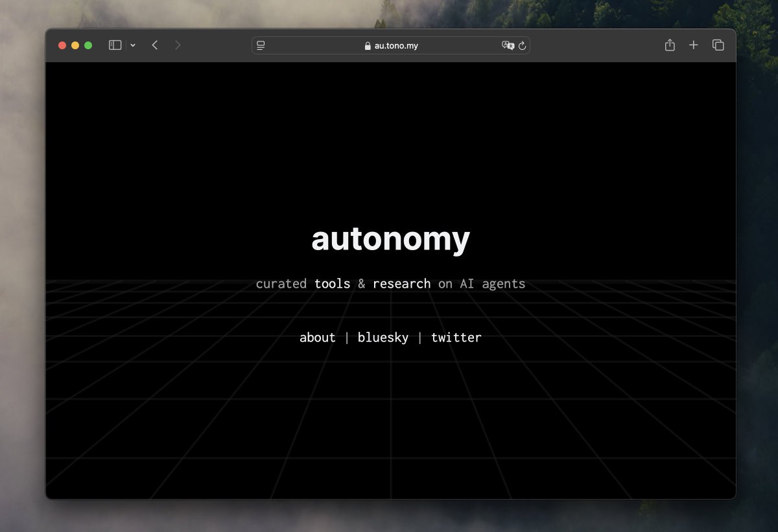Minimize the Safari window
778x532 pixels.
point(75,45)
